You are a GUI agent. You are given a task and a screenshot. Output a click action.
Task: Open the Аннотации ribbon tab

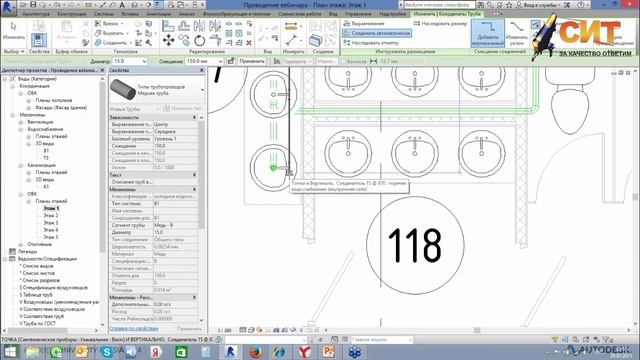point(159,14)
